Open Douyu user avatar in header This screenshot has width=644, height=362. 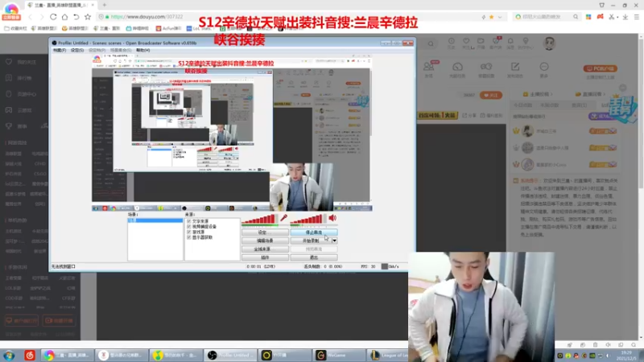tap(549, 43)
